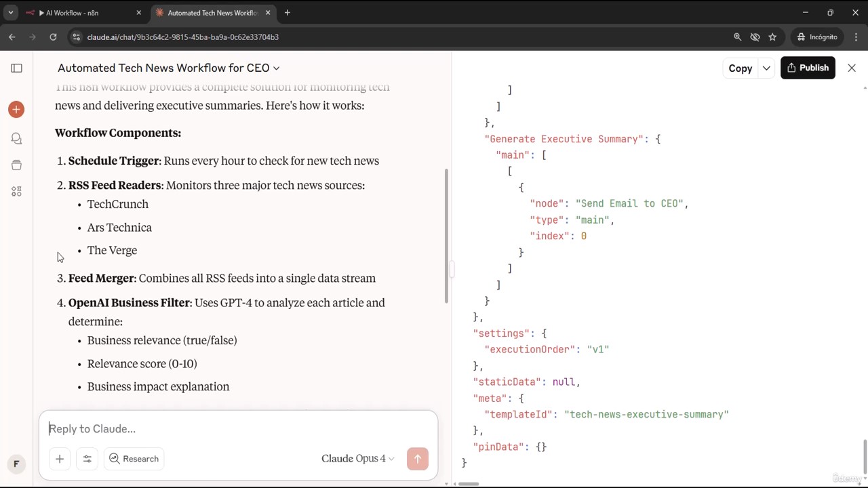Viewport: 868px width, 488px height.
Task: Click the artifact code vertical scrollbar
Action: (865, 457)
